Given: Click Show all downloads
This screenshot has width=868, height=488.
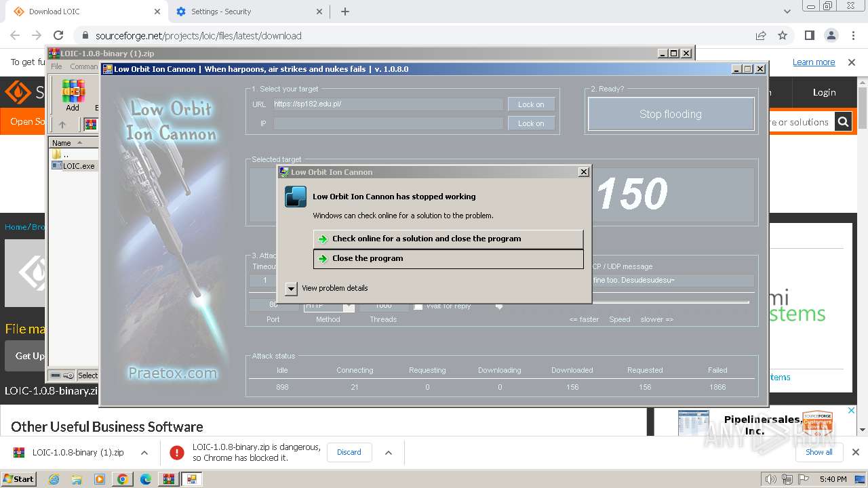Looking at the screenshot, I should 818,452.
